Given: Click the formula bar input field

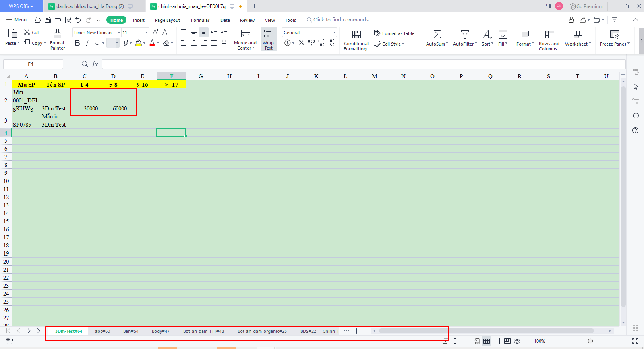Looking at the screenshot, I should tap(362, 64).
